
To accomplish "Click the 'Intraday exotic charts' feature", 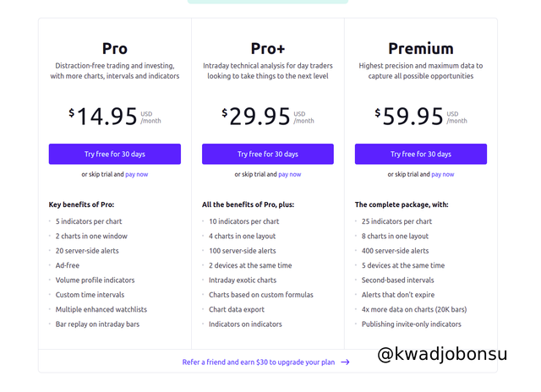I will [x=243, y=280].
